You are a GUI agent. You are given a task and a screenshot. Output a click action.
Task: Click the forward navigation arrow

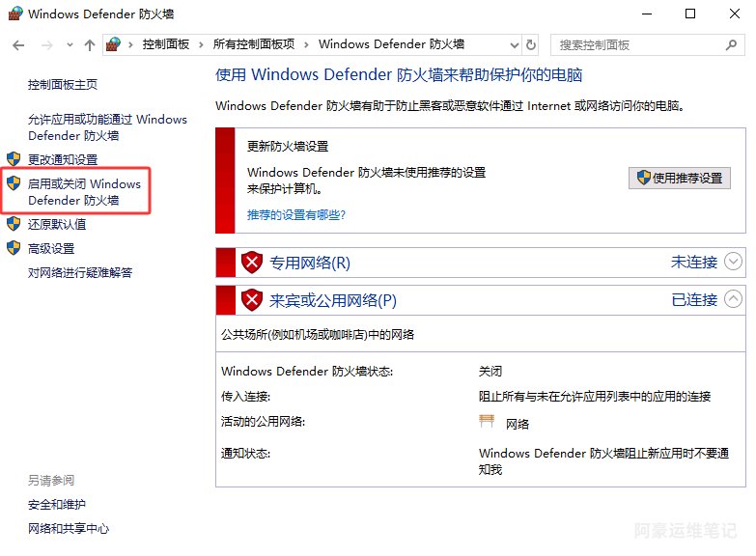45,45
